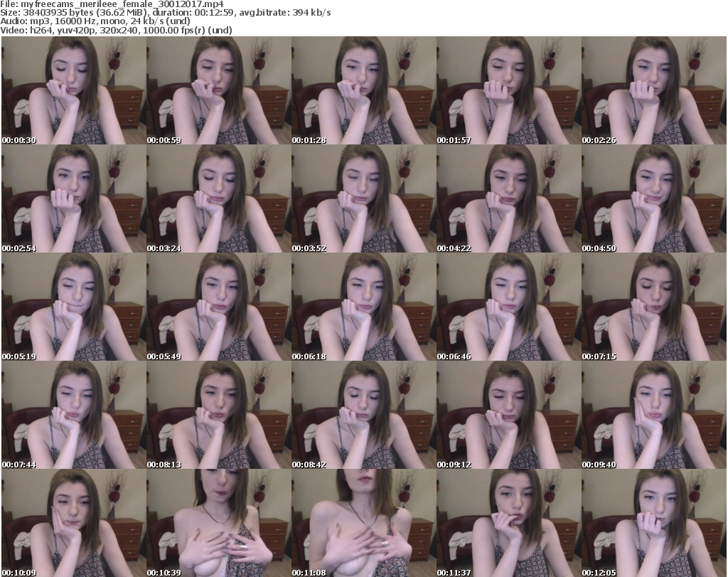Select the frame stamped 00:04:22

(x=509, y=198)
